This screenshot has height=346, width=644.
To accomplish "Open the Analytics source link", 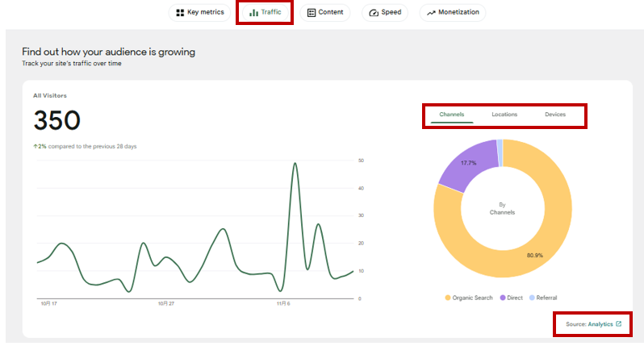I will coord(600,324).
